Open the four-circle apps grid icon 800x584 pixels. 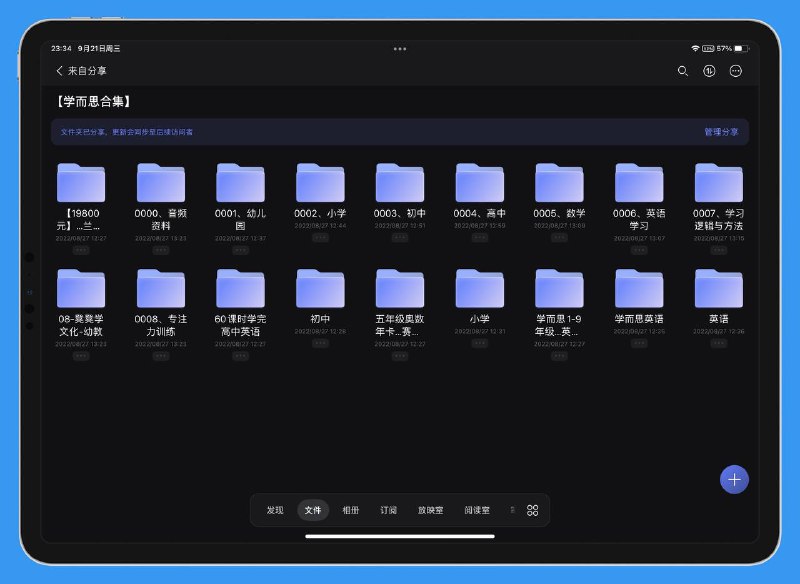(x=532, y=510)
